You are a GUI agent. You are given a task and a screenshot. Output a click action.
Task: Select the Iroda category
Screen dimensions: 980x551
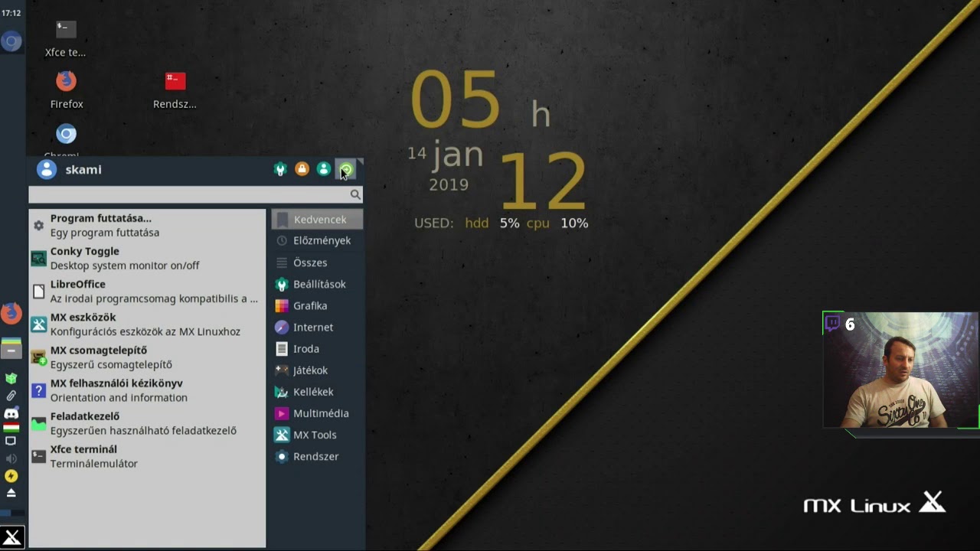tap(317, 348)
